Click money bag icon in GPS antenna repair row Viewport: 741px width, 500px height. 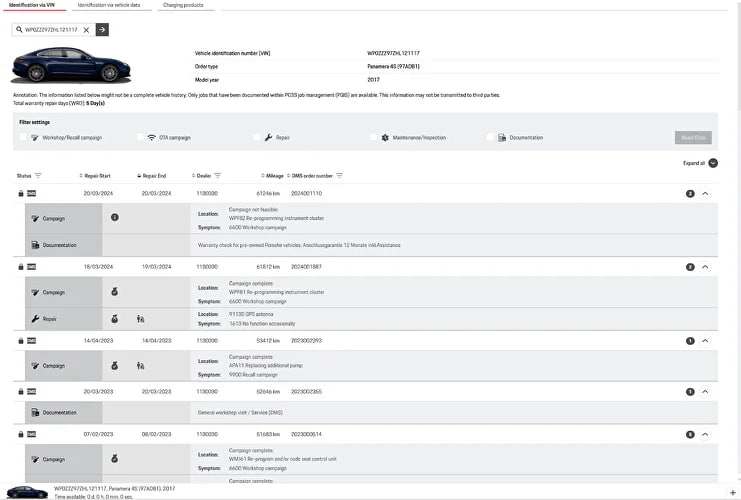114,319
